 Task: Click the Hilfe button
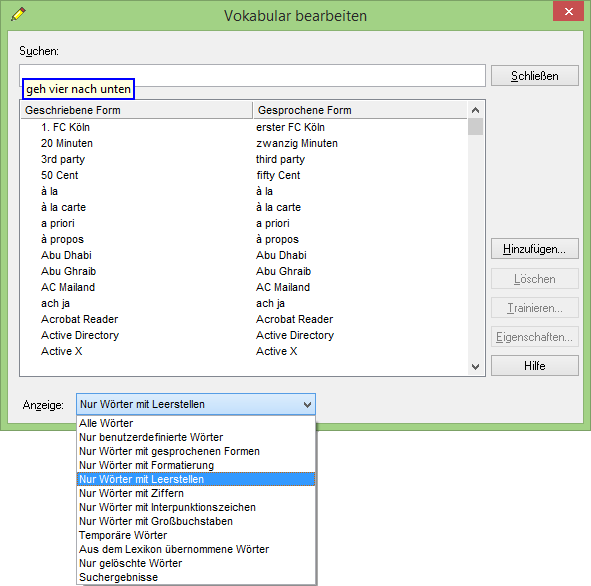(534, 366)
